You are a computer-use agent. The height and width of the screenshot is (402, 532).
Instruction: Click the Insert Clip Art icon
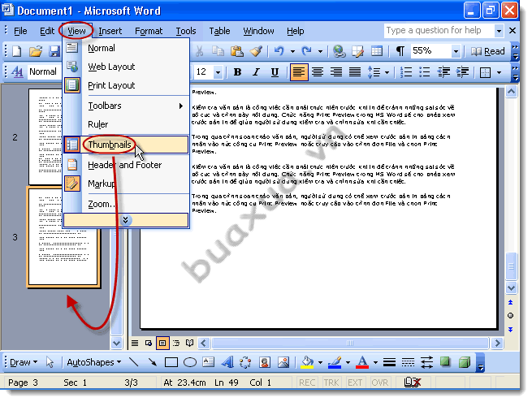tap(264, 362)
